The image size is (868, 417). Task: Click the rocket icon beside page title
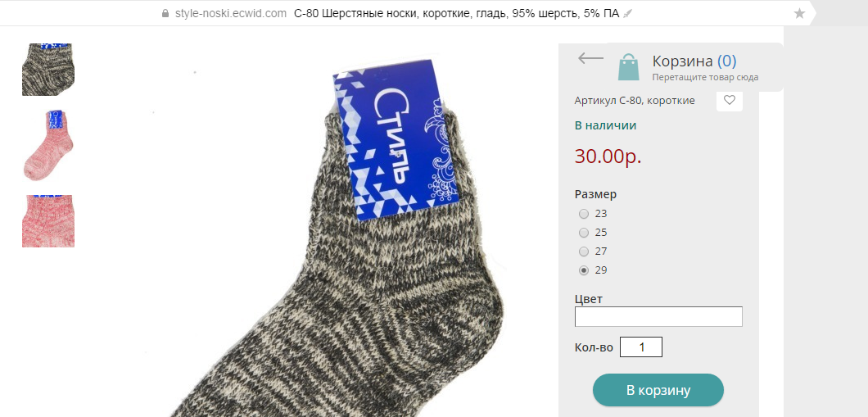point(626,13)
